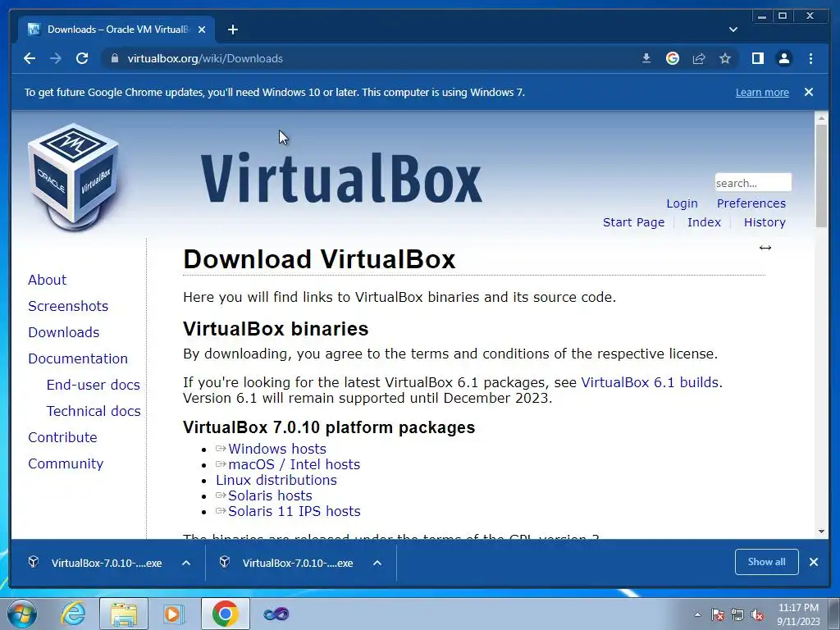View site info via padlock icon

click(114, 58)
